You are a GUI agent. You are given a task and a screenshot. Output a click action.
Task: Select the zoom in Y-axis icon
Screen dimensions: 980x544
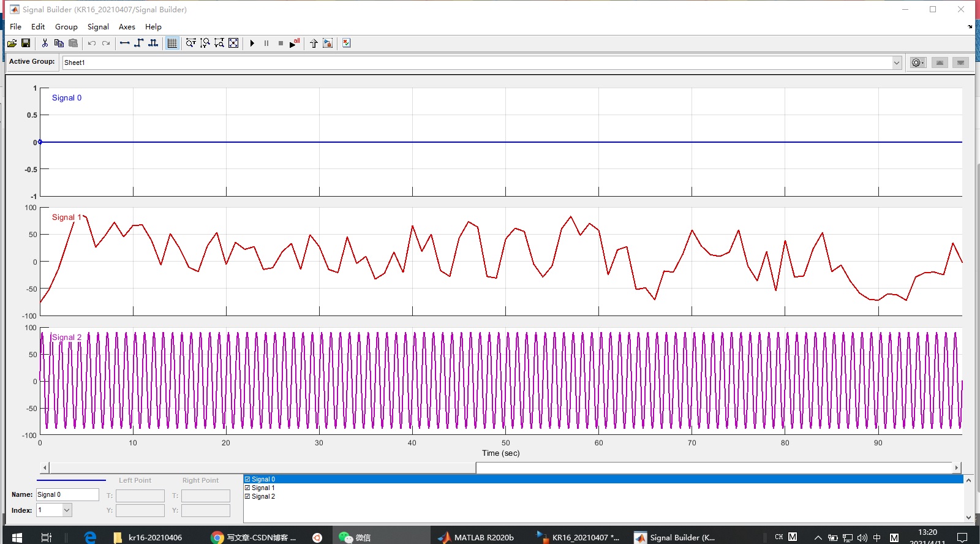point(205,43)
